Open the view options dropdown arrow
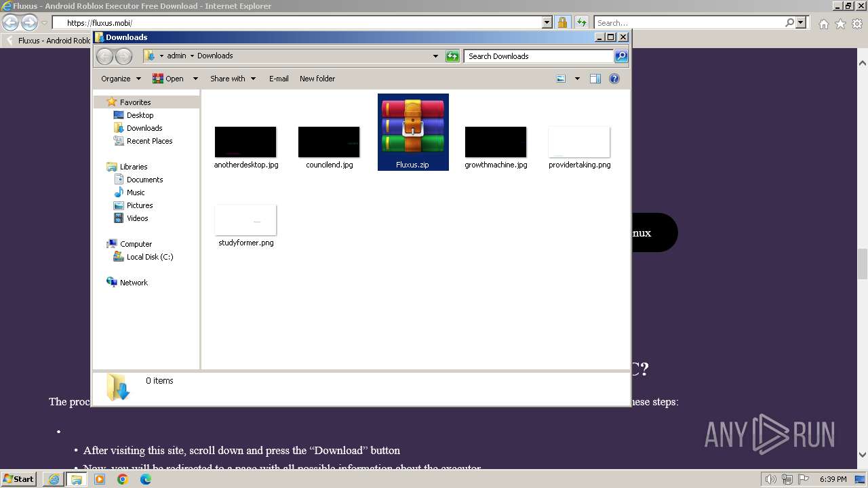 click(x=577, y=79)
